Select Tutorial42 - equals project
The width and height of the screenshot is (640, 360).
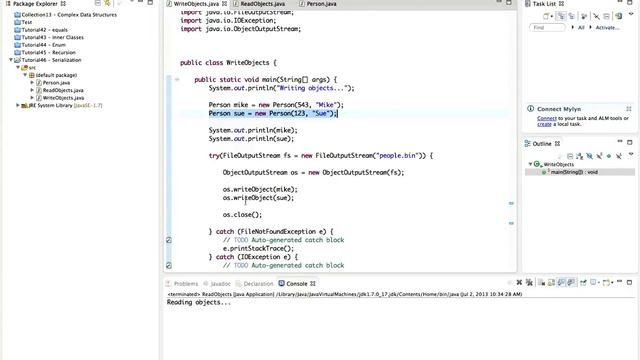coord(41,30)
